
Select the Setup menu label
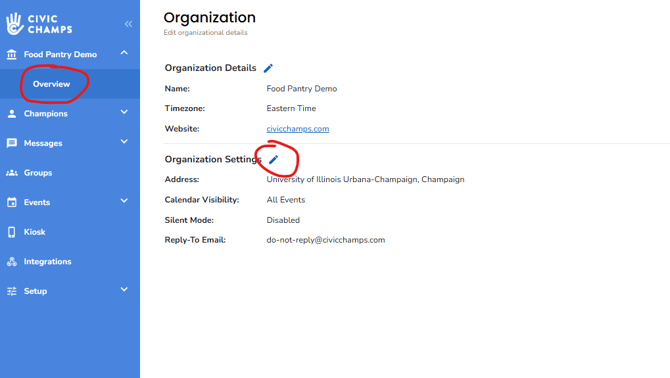pyautogui.click(x=35, y=291)
